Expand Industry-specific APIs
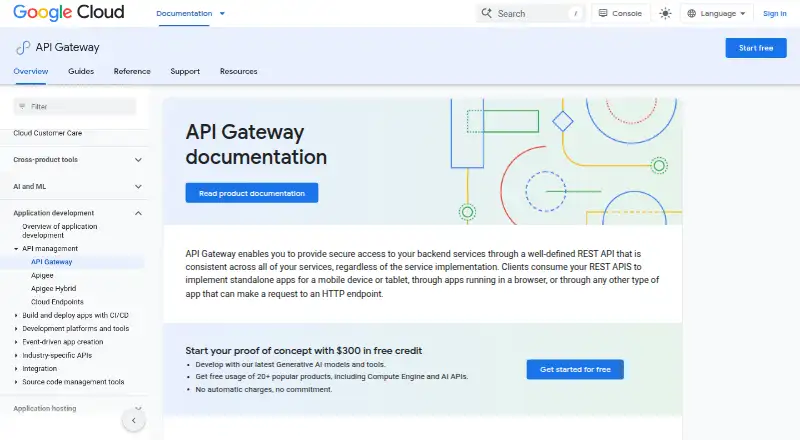The image size is (800, 440). coord(16,355)
